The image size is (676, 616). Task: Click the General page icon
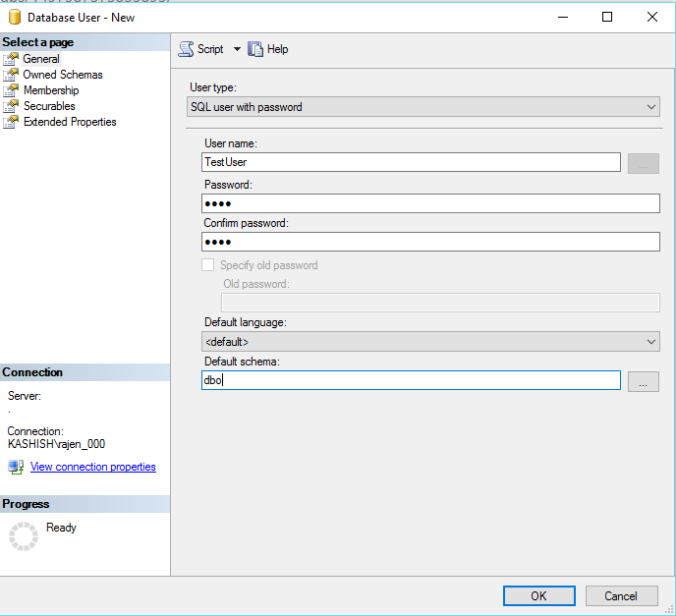pos(11,59)
